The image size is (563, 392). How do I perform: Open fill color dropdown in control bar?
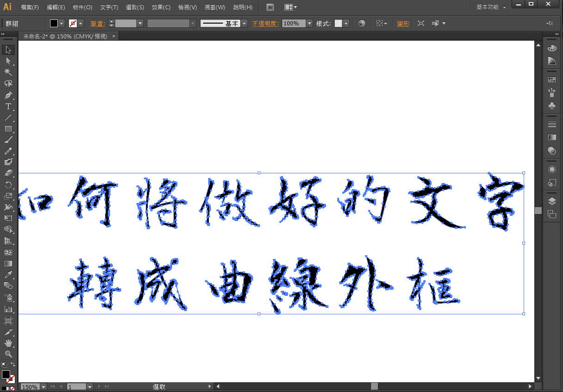click(62, 23)
